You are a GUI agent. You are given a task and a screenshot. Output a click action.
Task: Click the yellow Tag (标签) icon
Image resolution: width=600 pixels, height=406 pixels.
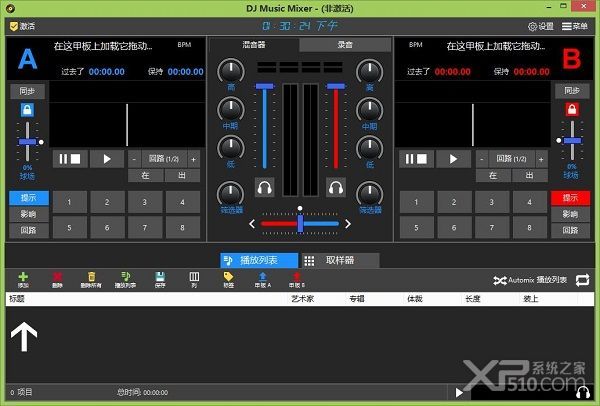(x=228, y=277)
